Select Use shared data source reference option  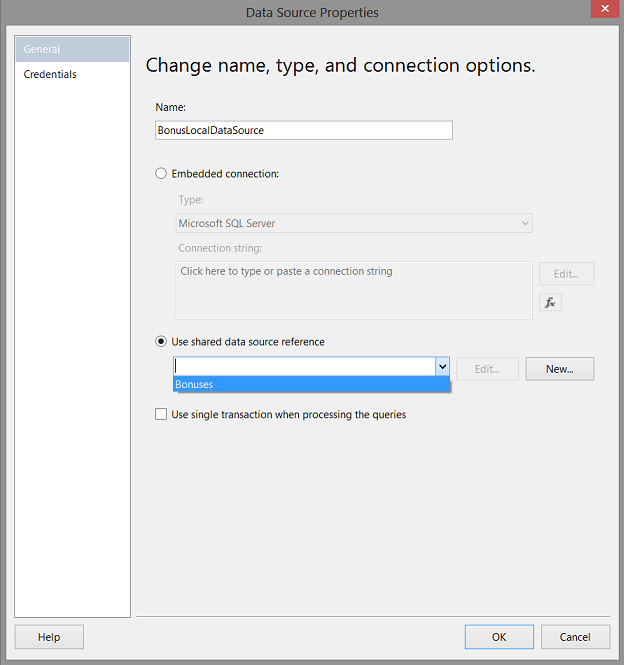tap(161, 342)
